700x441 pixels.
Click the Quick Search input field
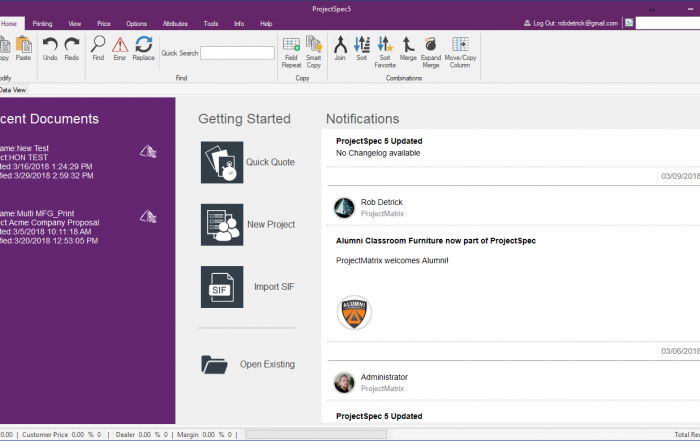click(238, 53)
